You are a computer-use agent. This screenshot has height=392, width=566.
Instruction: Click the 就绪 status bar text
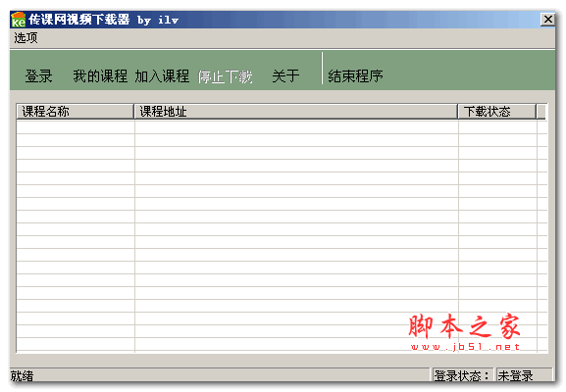[22, 375]
